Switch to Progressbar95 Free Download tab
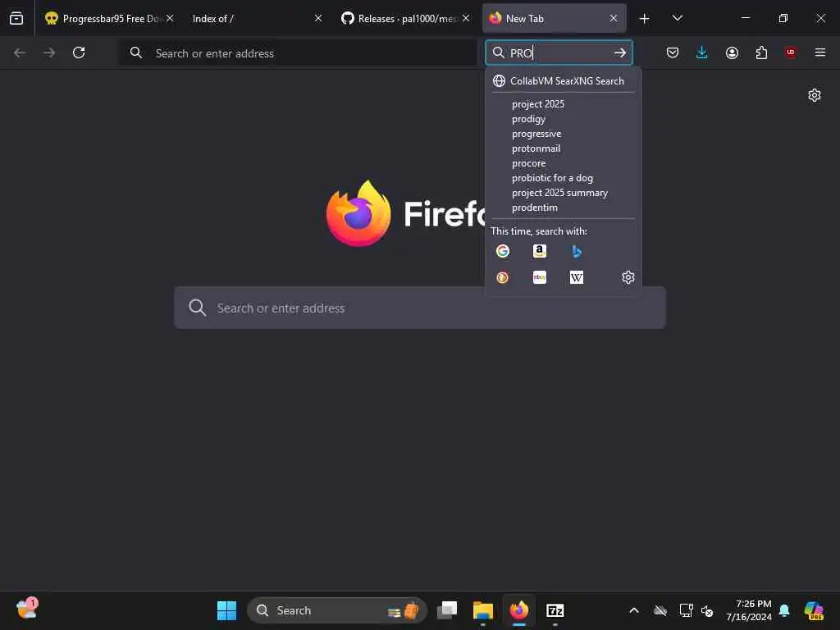The width and height of the screenshot is (840, 630). click(x=111, y=18)
